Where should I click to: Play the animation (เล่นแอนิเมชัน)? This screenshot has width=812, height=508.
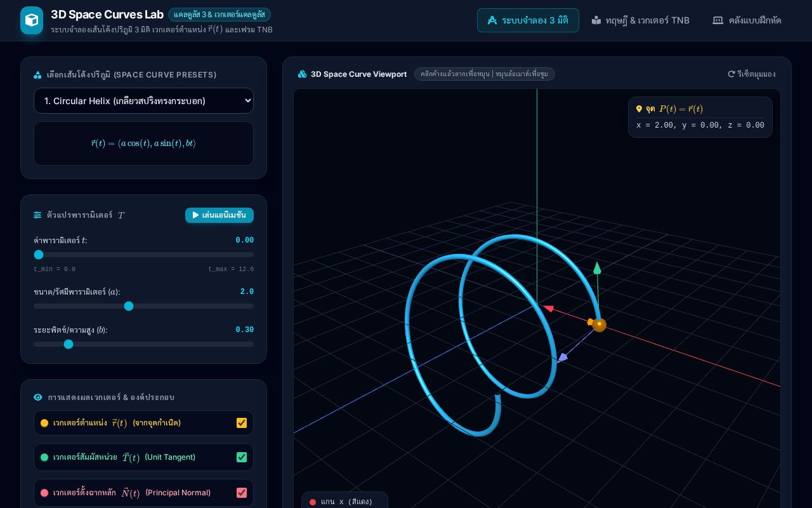coord(219,215)
